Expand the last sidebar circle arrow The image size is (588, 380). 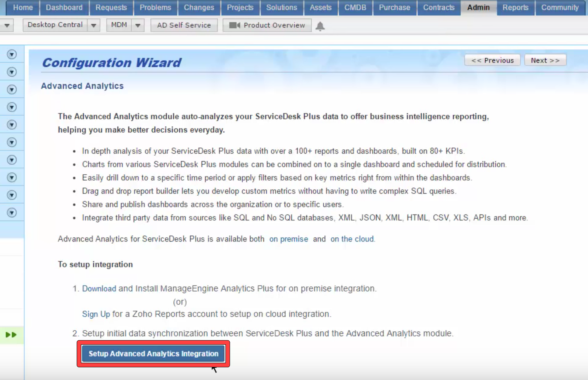[12, 213]
